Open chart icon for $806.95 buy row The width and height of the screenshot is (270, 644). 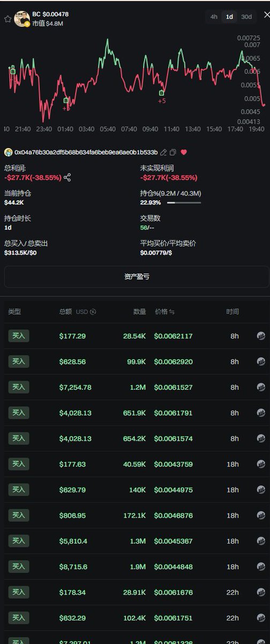261,515
